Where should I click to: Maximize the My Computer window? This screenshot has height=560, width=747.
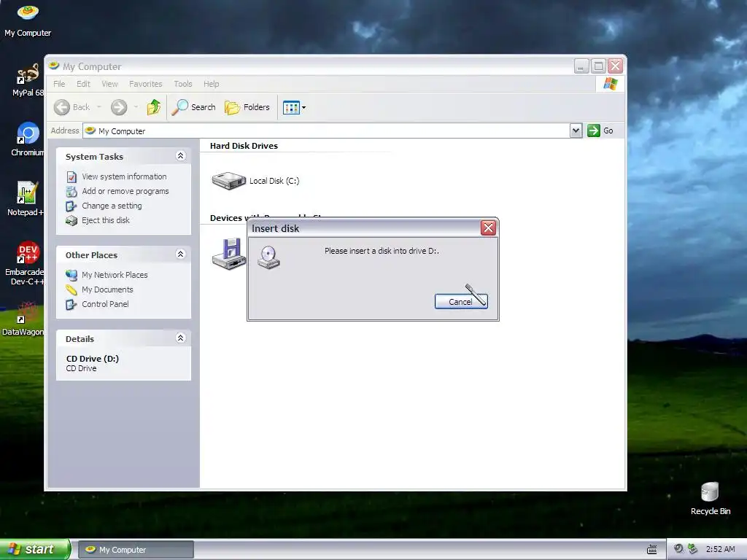[x=598, y=66]
